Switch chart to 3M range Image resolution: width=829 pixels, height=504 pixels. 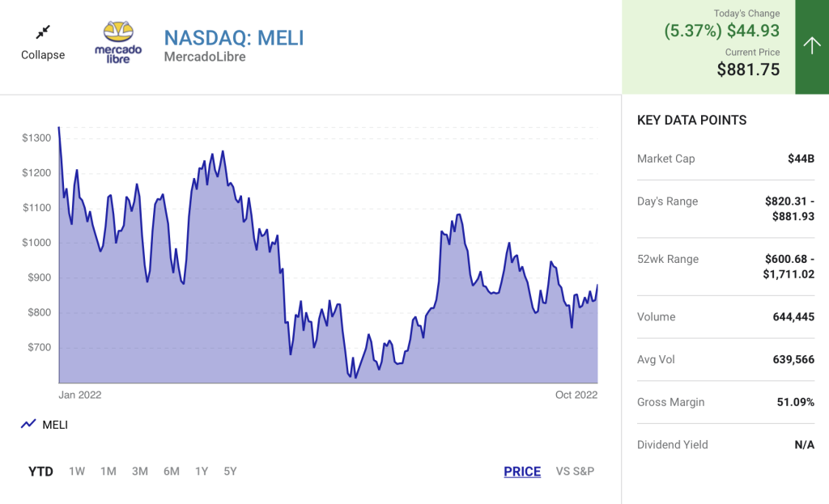(140, 472)
